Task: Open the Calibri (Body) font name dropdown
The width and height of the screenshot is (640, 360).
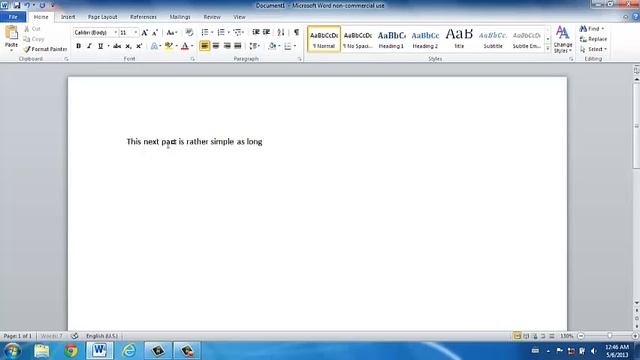Action: point(116,33)
